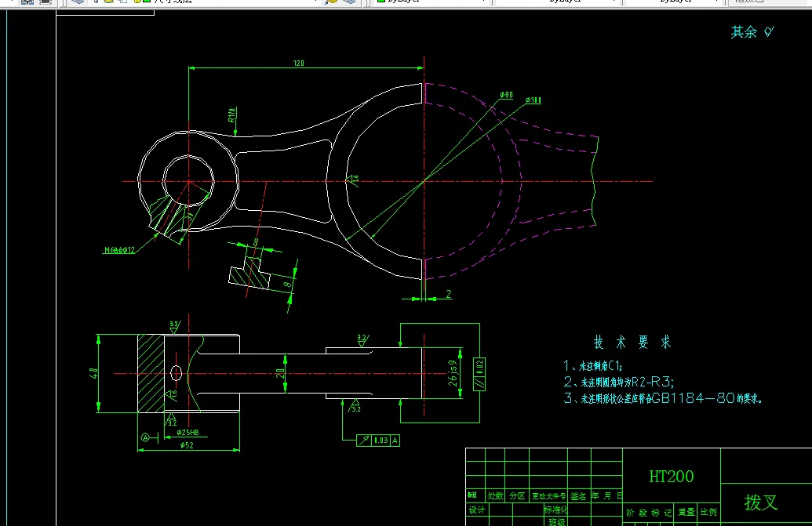Select the dimension value 2 near fork bottom

tap(449, 294)
